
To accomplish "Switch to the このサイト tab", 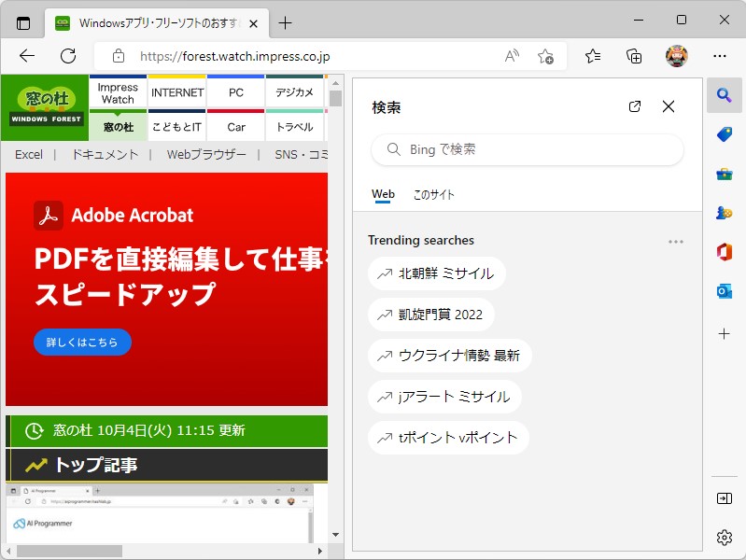I will (x=433, y=194).
